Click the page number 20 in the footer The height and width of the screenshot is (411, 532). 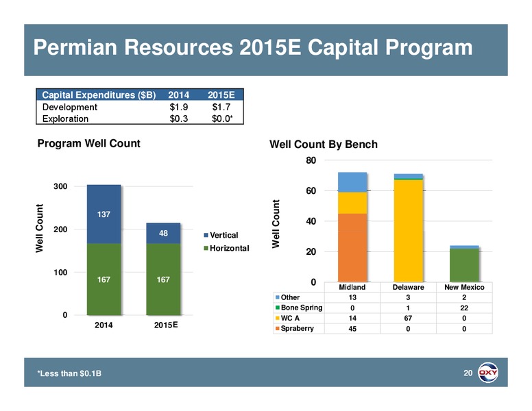468,373
